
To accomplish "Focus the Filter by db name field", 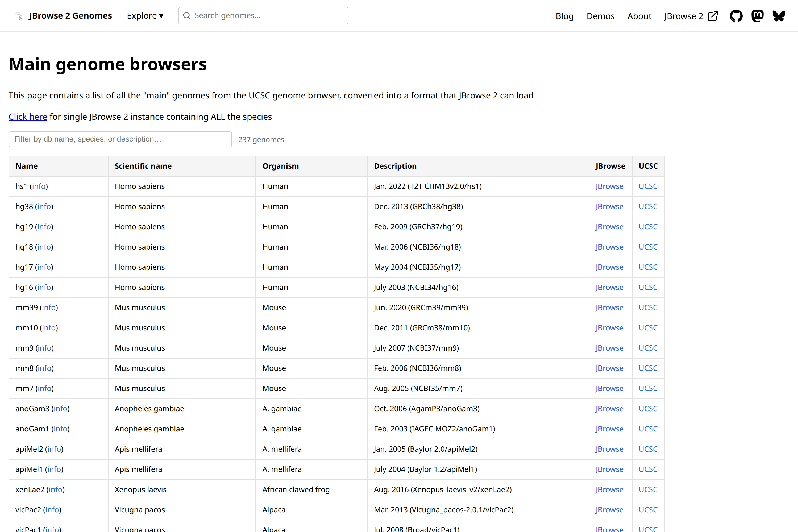I will tap(120, 139).
